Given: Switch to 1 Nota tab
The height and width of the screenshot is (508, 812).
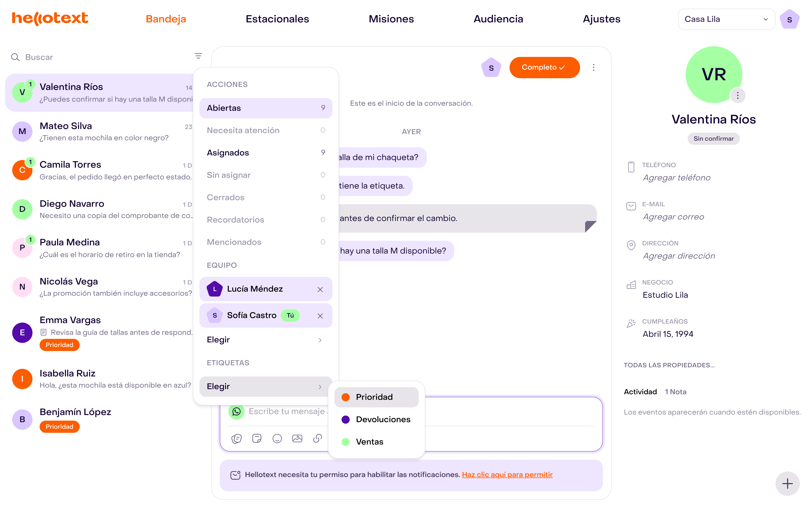Looking at the screenshot, I should [x=675, y=392].
